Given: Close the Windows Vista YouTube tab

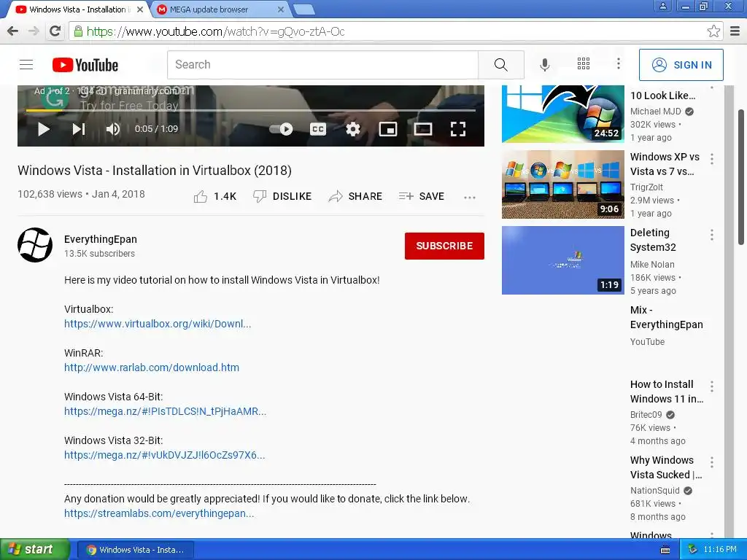Looking at the screenshot, I should 140,9.
